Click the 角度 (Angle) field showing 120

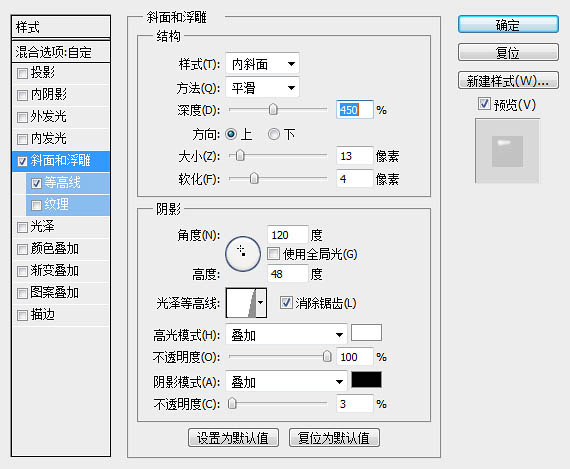(288, 234)
